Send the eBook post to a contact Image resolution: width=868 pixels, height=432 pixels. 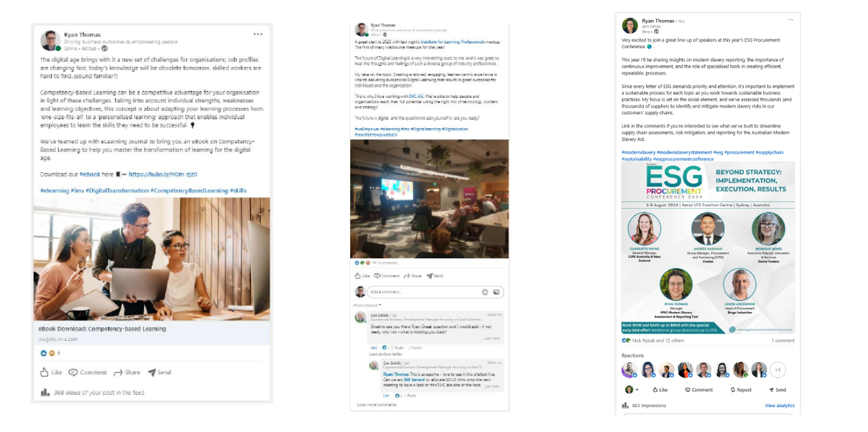pos(159,372)
